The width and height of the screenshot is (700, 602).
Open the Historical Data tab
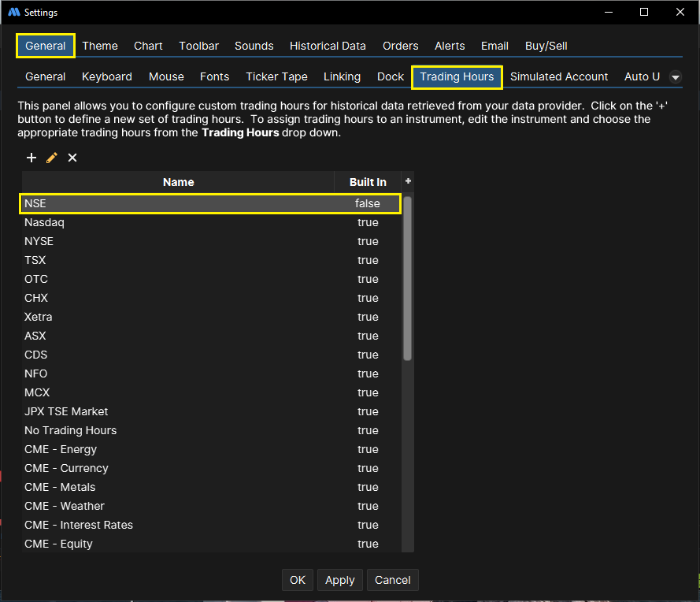click(x=328, y=46)
